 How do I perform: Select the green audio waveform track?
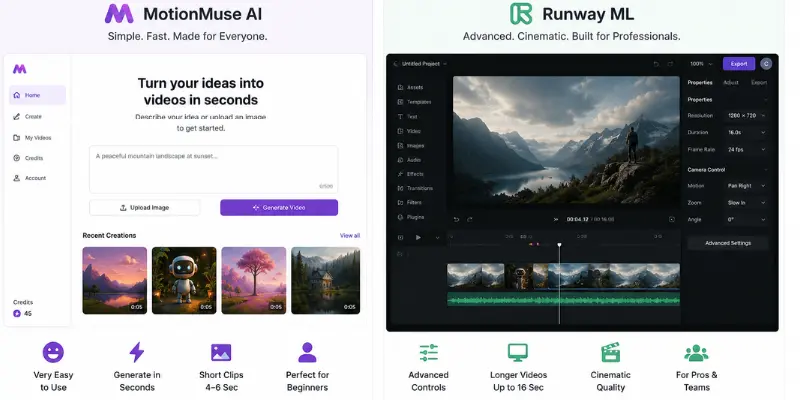(x=563, y=299)
